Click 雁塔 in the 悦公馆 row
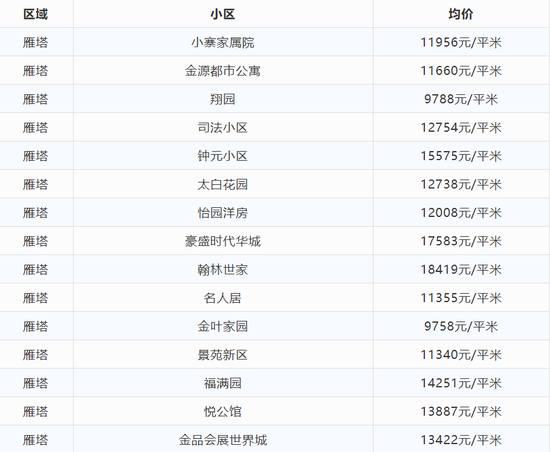 (x=35, y=412)
